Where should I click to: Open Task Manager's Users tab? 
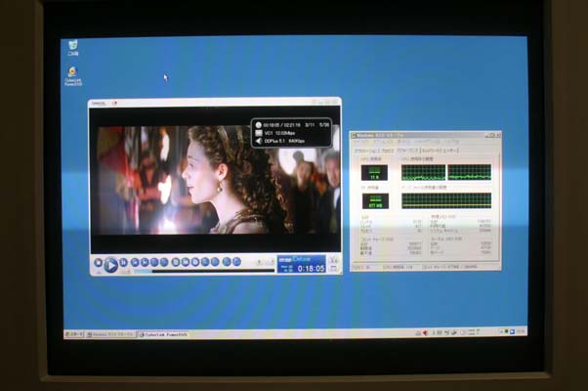450,151
